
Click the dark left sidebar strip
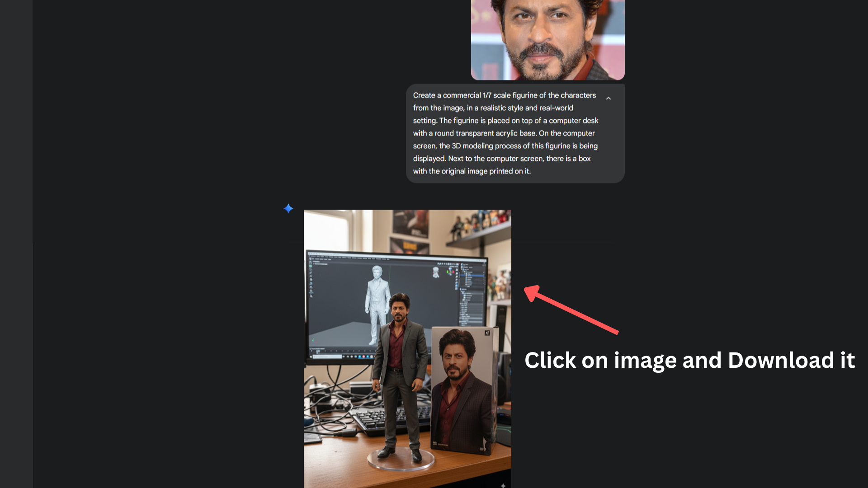point(16,244)
